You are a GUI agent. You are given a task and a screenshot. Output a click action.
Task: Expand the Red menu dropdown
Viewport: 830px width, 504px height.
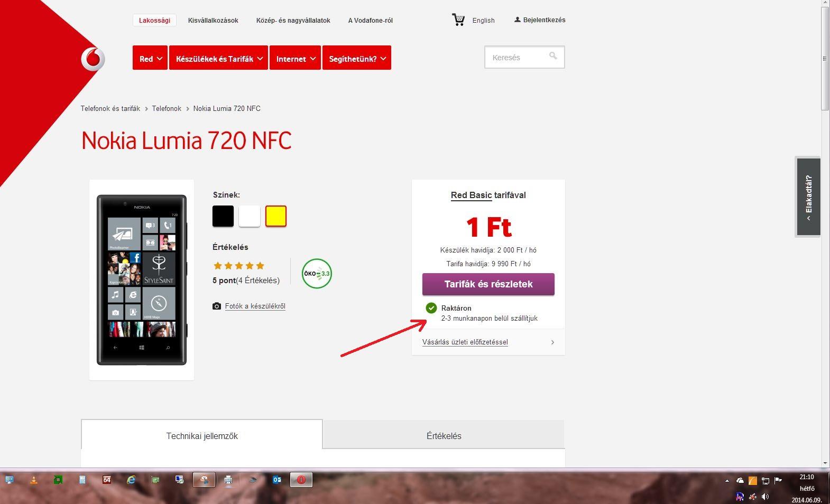pyautogui.click(x=150, y=58)
